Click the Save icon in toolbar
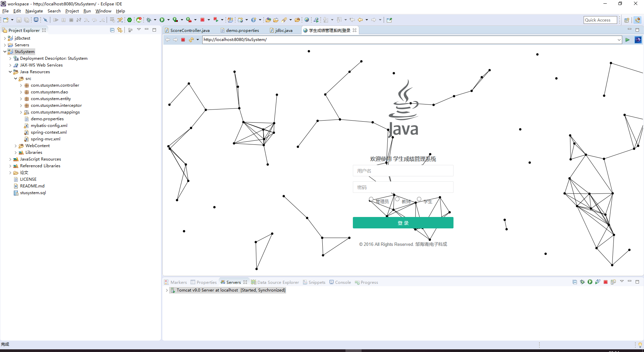This screenshot has width=644, height=352. point(19,20)
